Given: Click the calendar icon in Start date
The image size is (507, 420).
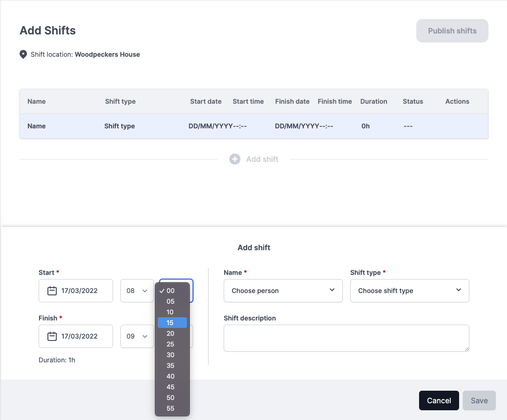Looking at the screenshot, I should (52, 291).
